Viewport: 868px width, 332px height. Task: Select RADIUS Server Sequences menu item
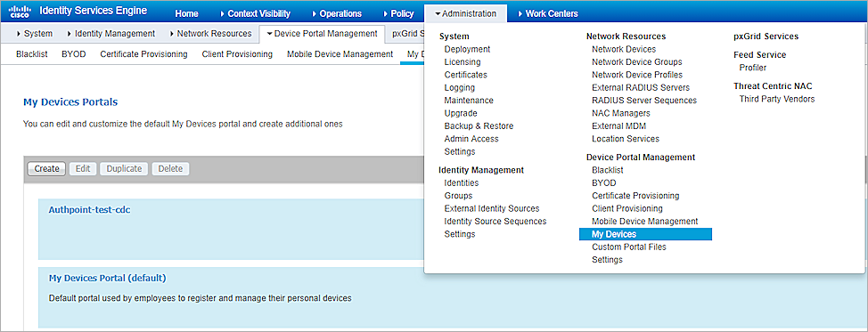pos(644,101)
